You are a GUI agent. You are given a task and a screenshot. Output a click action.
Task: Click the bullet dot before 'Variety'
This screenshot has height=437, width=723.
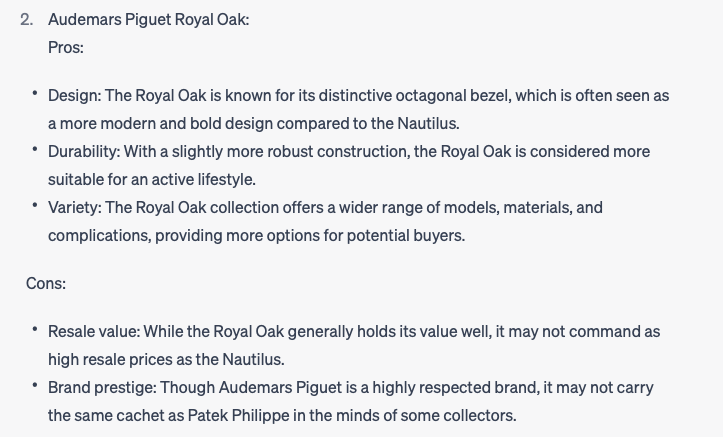tap(35, 205)
